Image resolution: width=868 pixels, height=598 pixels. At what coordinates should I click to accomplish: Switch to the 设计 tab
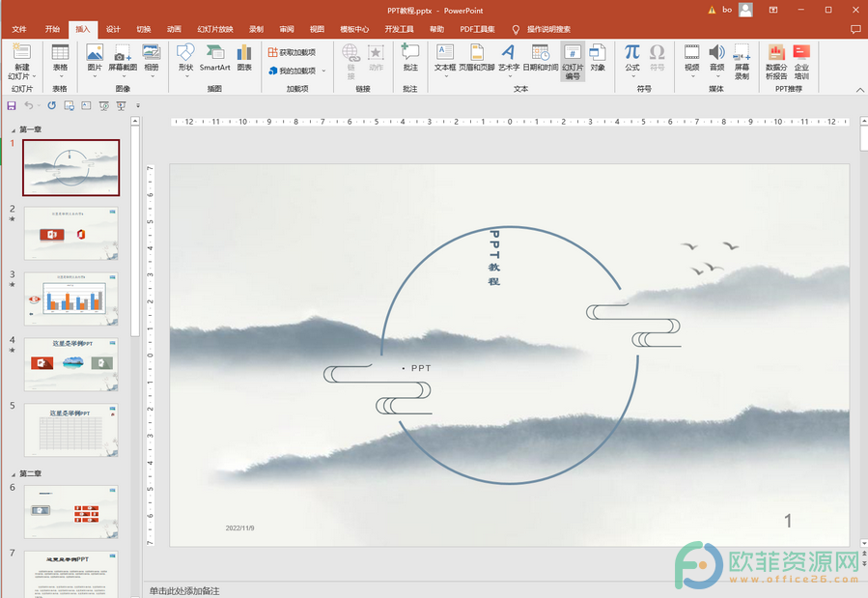click(x=114, y=29)
